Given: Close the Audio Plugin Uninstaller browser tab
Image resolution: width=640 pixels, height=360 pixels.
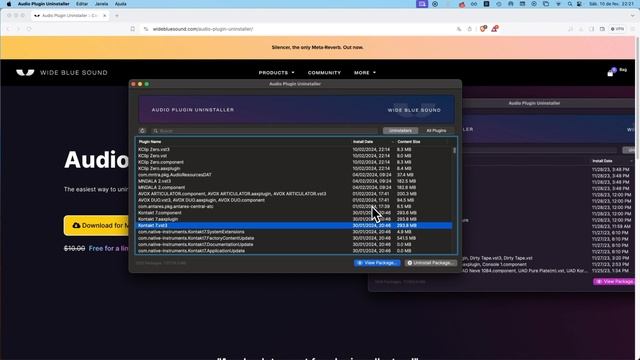Looking at the screenshot, I should pos(104,16).
